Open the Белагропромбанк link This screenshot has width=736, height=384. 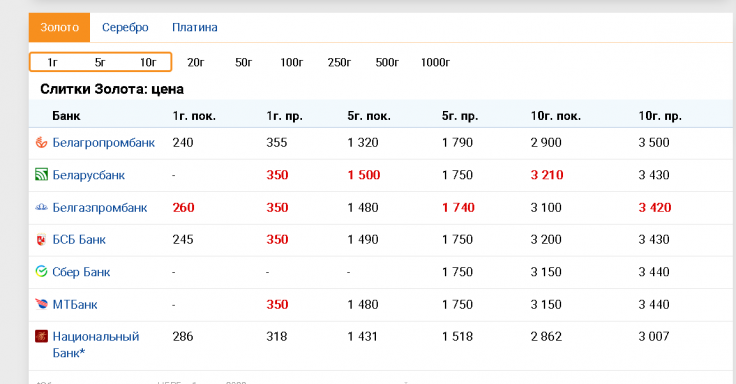point(103,143)
